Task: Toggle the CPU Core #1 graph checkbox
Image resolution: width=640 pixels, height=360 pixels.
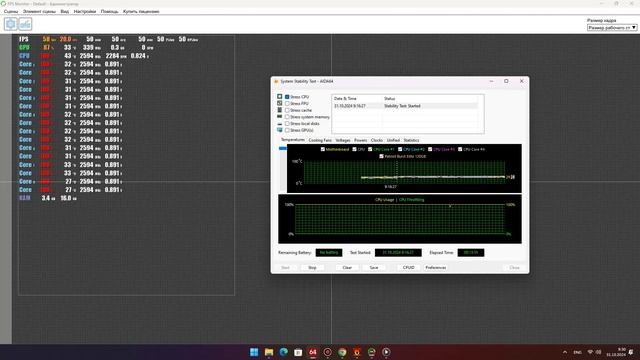Action: pos(370,149)
